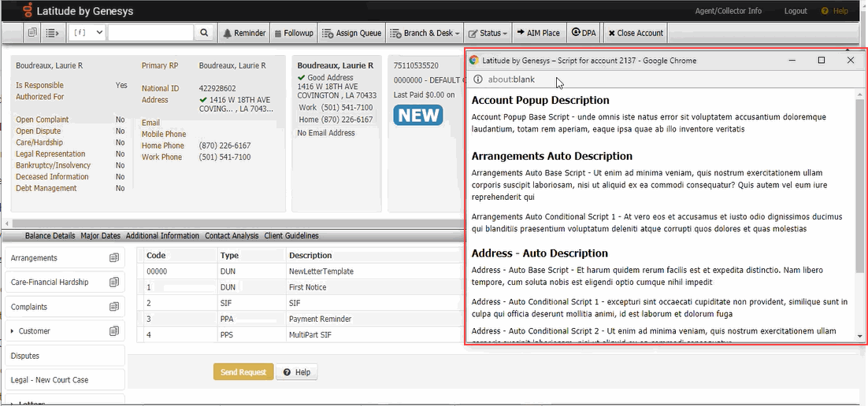The height and width of the screenshot is (406, 868).
Task: Click the work queue list icon
Action: coord(53,33)
